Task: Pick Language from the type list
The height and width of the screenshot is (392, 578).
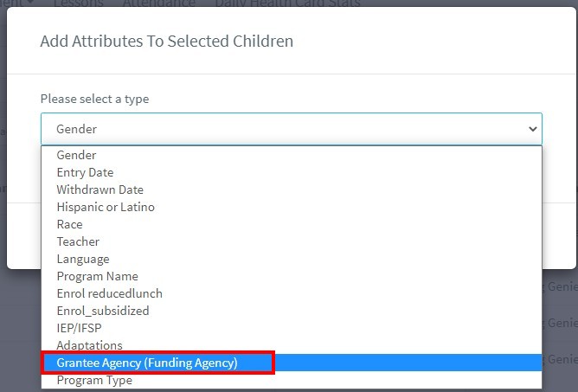Action: click(83, 259)
